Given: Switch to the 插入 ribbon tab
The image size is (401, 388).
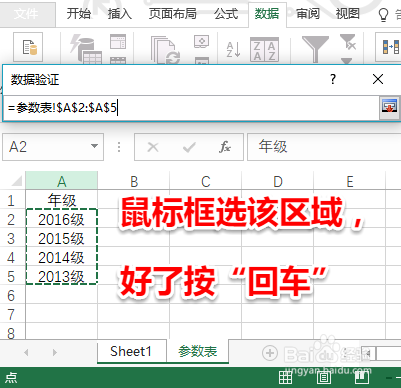Looking at the screenshot, I should (x=120, y=14).
